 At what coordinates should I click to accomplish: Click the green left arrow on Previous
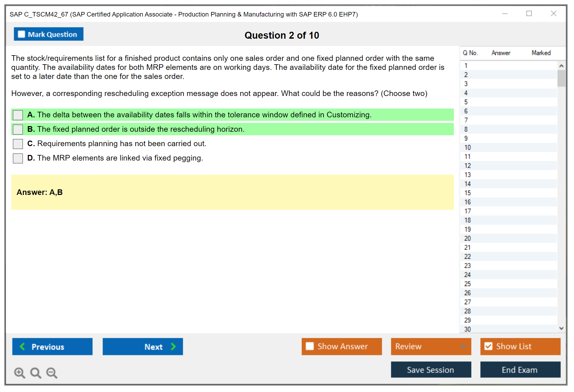(22, 346)
